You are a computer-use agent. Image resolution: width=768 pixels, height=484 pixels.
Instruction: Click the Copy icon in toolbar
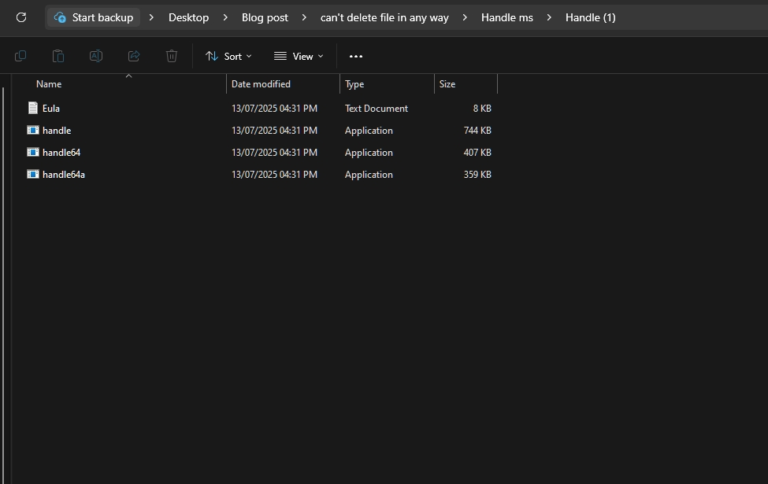[x=21, y=56]
